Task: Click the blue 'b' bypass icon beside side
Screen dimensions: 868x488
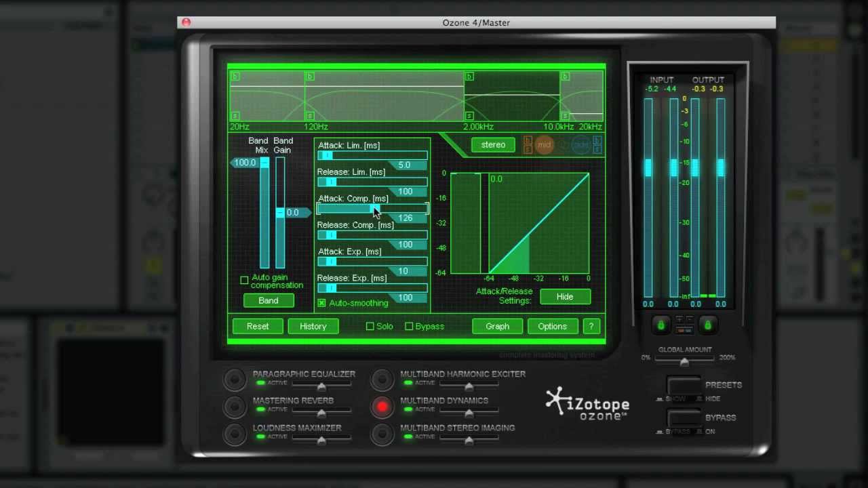Action: tap(597, 140)
